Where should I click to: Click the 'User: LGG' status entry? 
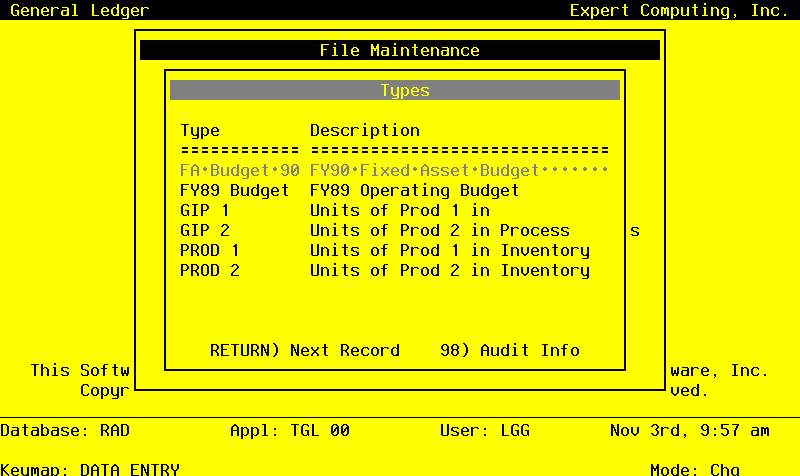click(485, 431)
